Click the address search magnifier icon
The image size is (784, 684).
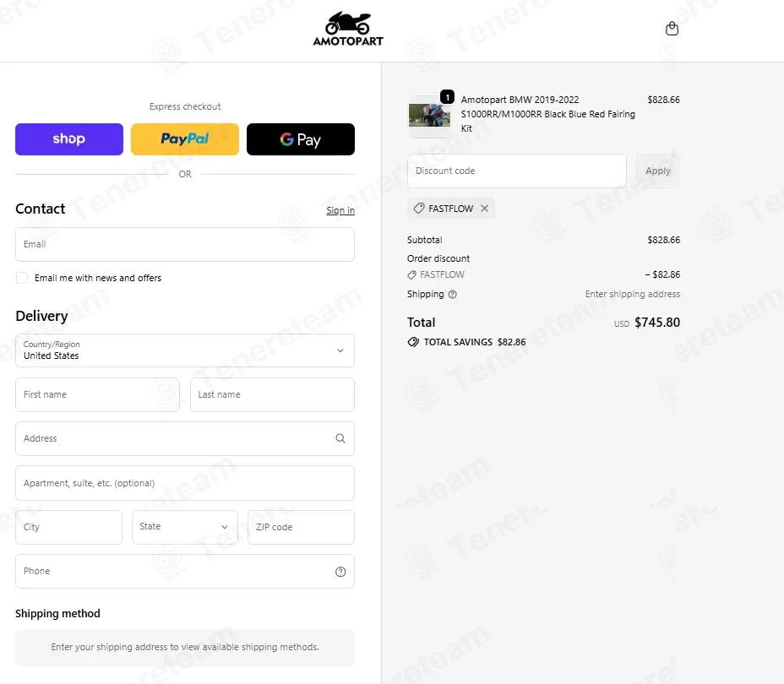coord(340,438)
